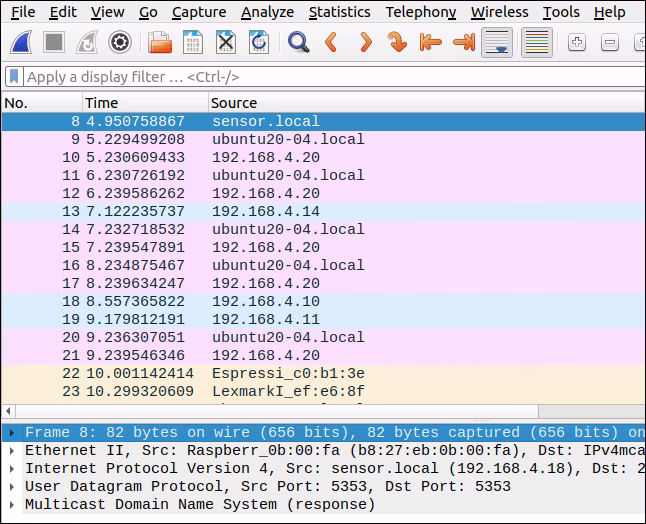The image size is (646, 524).
Task: Select packet 12 at time 6.239586262
Action: 323,193
